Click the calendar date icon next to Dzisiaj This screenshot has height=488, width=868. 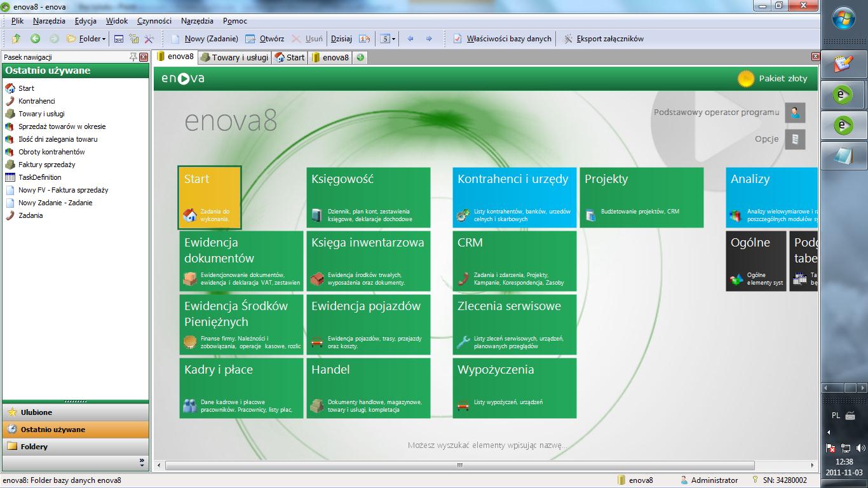click(364, 39)
